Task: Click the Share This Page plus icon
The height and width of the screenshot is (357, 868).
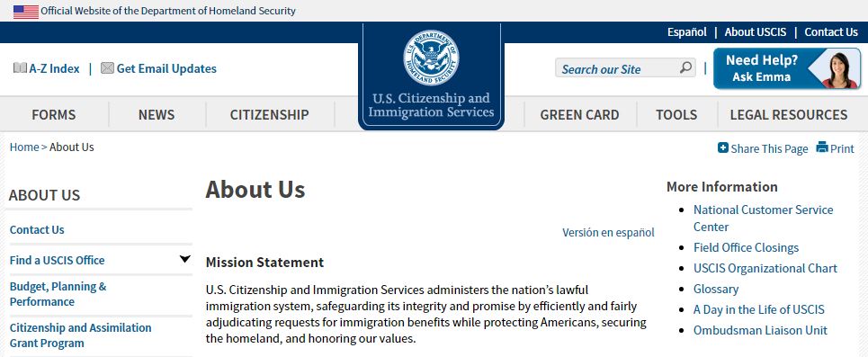Action: click(x=723, y=147)
